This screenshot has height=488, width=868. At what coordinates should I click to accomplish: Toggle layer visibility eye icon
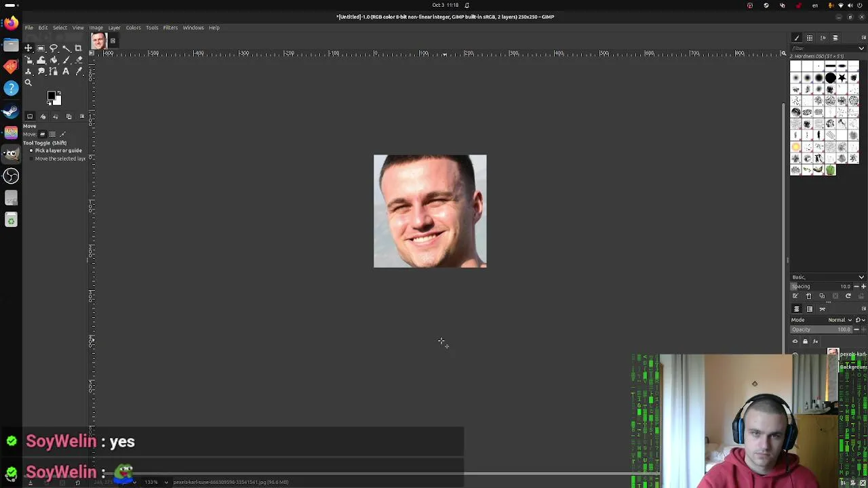(795, 342)
